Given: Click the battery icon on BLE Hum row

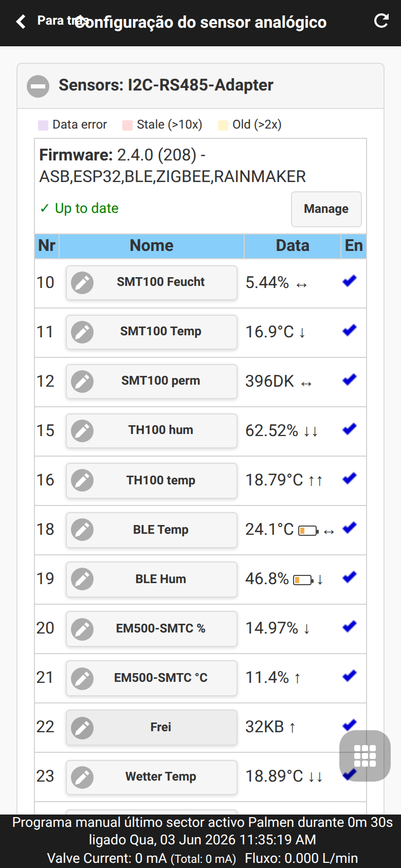Looking at the screenshot, I should tap(303, 580).
